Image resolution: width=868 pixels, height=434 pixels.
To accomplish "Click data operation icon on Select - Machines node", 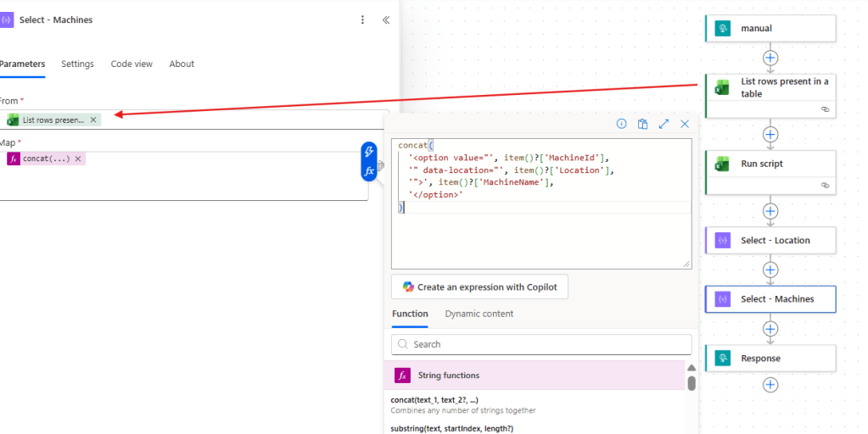I will click(x=722, y=299).
